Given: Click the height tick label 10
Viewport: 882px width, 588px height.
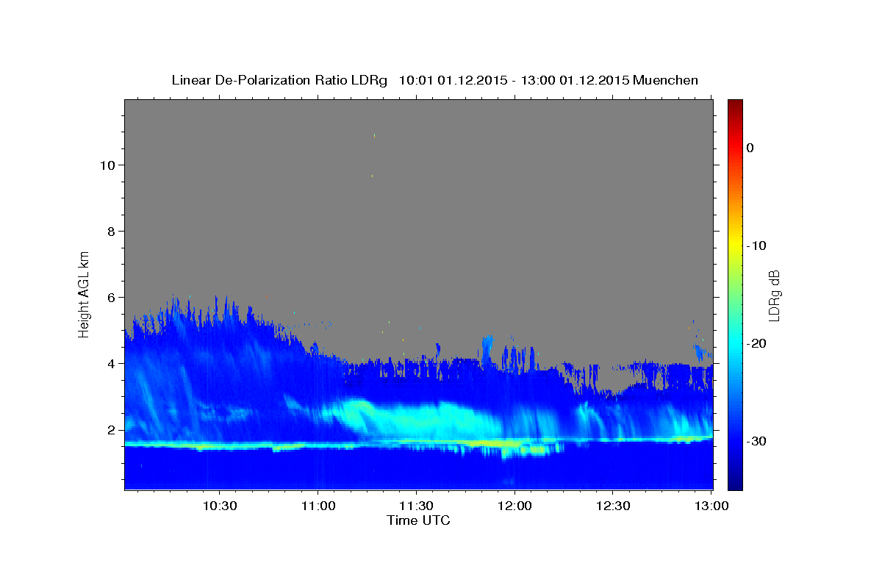Looking at the screenshot, I should [109, 165].
